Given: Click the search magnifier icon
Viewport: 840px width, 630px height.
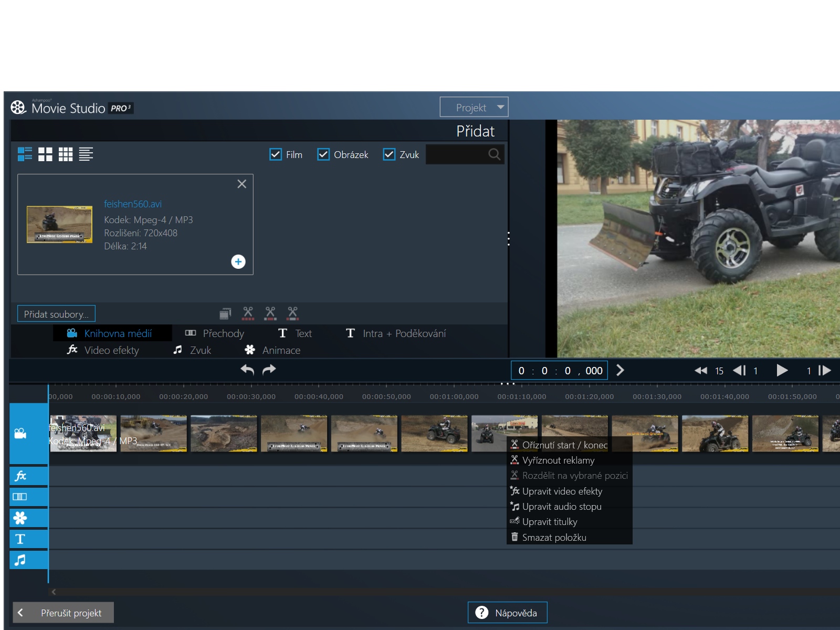Looking at the screenshot, I should 494,154.
